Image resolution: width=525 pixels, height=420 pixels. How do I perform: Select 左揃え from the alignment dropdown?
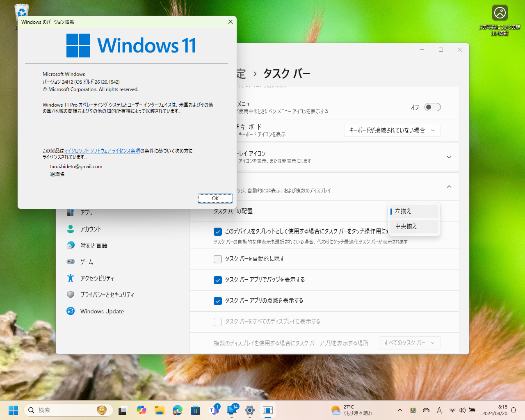tap(414, 211)
